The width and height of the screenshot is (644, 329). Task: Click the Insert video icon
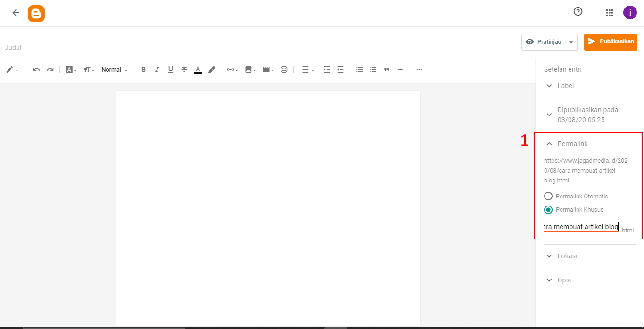[x=266, y=69]
